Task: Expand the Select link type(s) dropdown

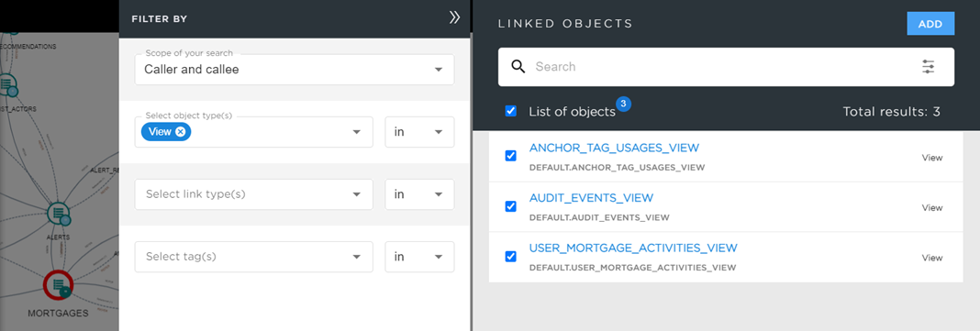Action: tap(254, 194)
